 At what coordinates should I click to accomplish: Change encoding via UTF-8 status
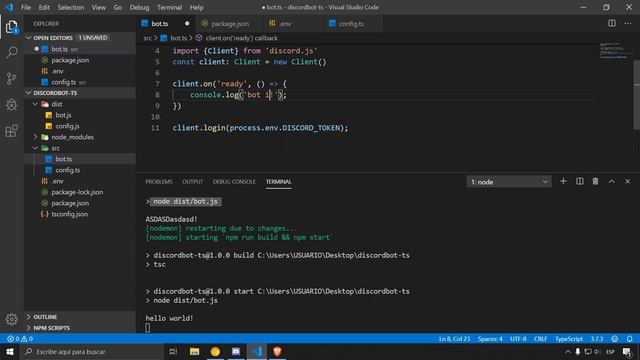tap(518, 339)
